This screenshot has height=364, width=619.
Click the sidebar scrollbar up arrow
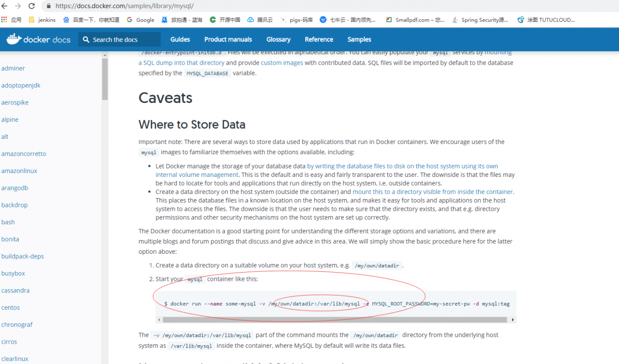click(105, 55)
